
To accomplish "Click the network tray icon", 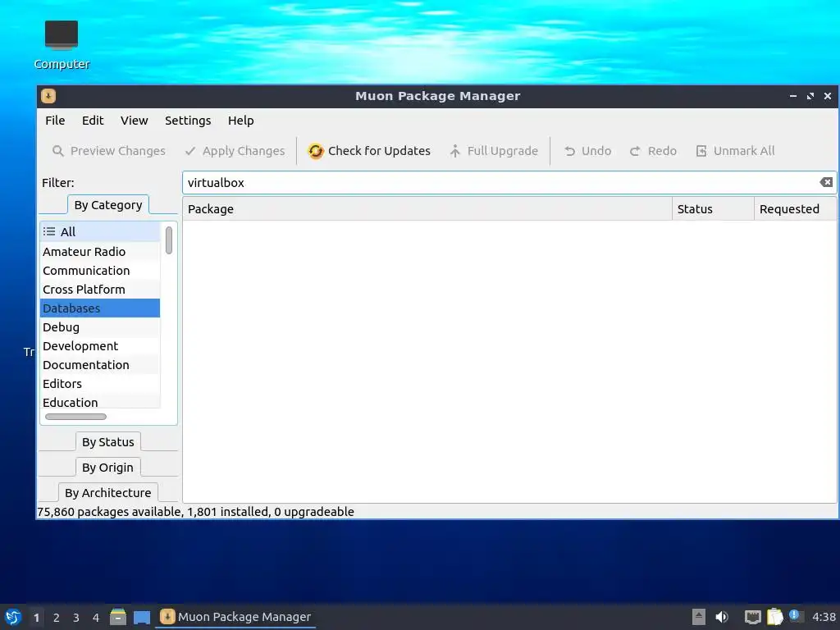I will tap(753, 617).
